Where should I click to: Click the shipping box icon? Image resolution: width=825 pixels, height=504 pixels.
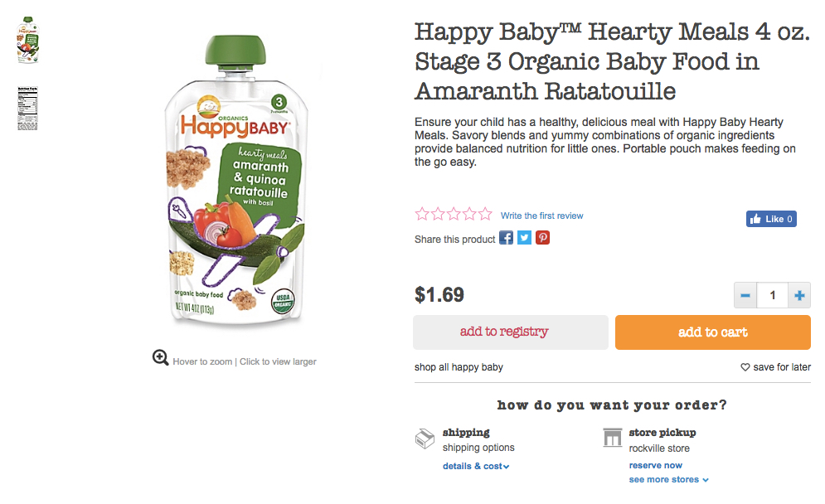click(x=425, y=439)
